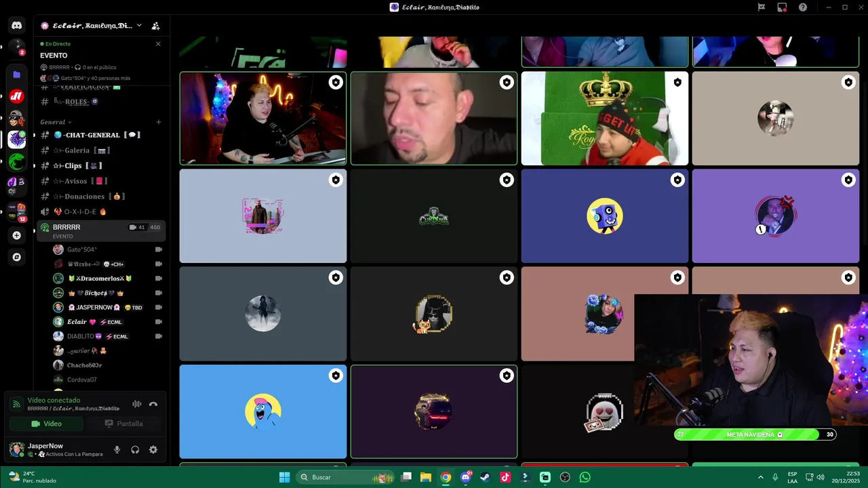
Task: Click Add a Server plus icon
Action: point(17,235)
